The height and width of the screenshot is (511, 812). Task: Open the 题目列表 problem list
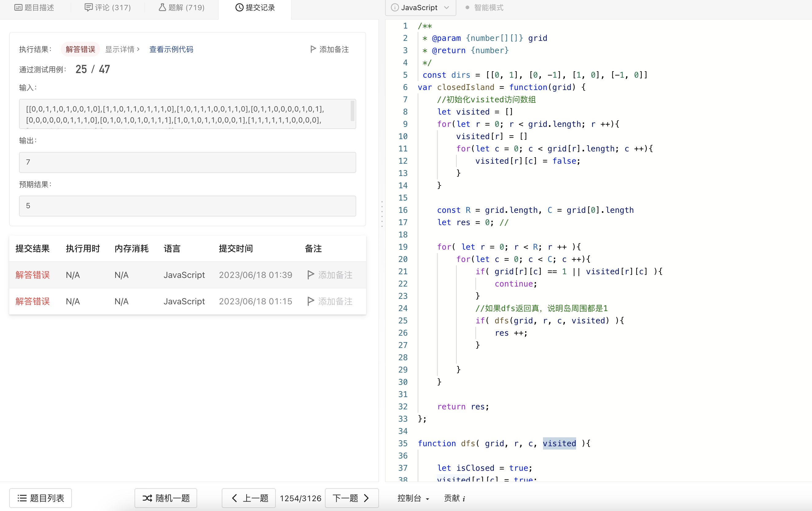point(41,498)
